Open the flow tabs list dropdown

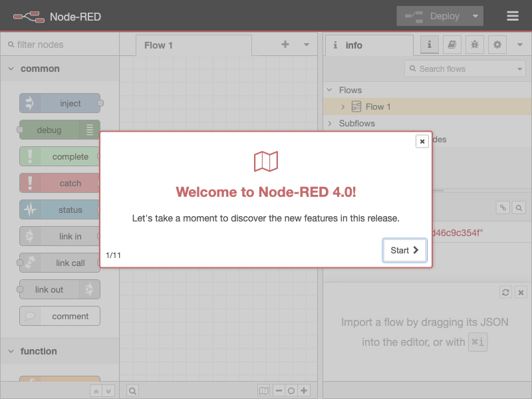(x=307, y=45)
